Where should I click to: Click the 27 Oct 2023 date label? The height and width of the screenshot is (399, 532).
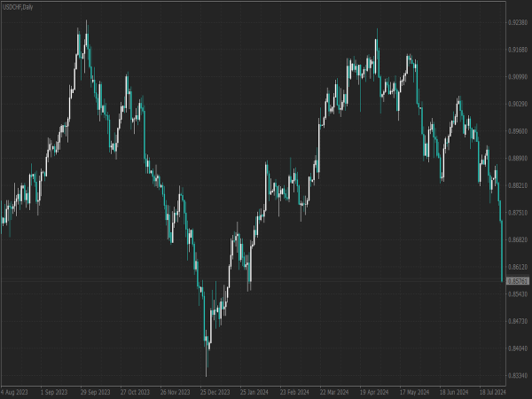tap(135, 392)
